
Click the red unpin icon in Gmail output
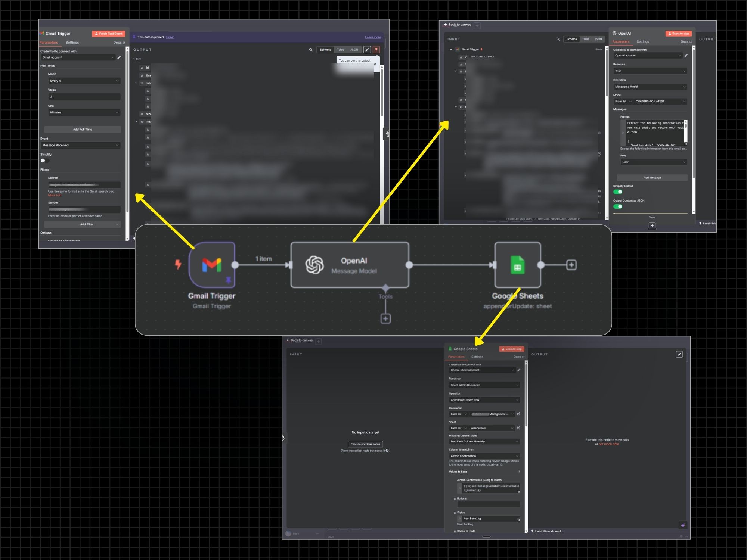(376, 50)
